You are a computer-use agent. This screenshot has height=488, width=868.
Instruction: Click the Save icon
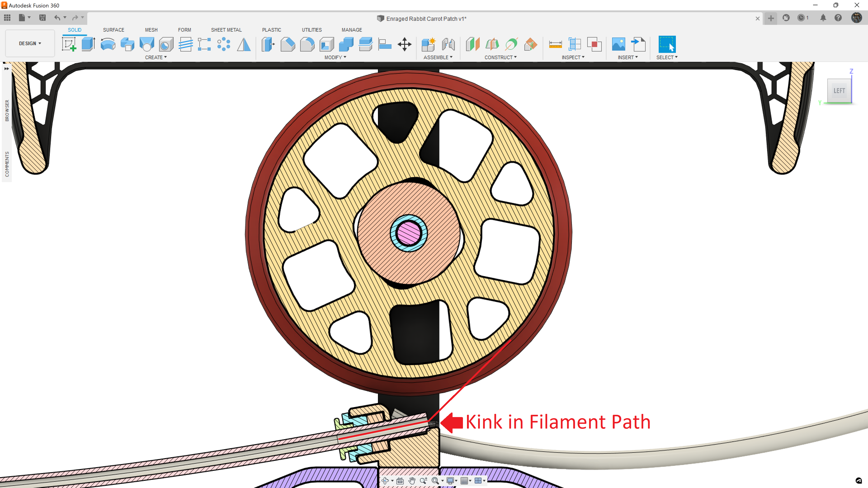pos(42,18)
